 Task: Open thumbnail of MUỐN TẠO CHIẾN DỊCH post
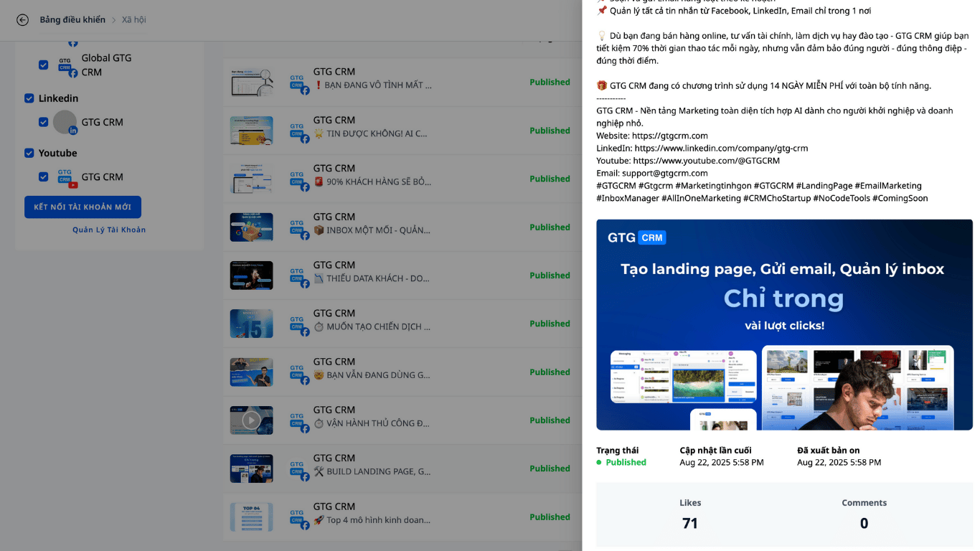point(251,324)
